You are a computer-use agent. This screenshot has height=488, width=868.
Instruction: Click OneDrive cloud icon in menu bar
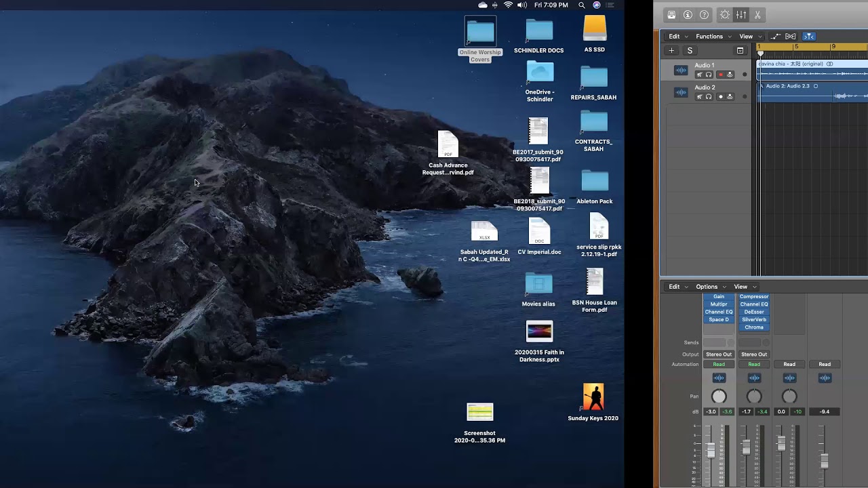point(482,5)
